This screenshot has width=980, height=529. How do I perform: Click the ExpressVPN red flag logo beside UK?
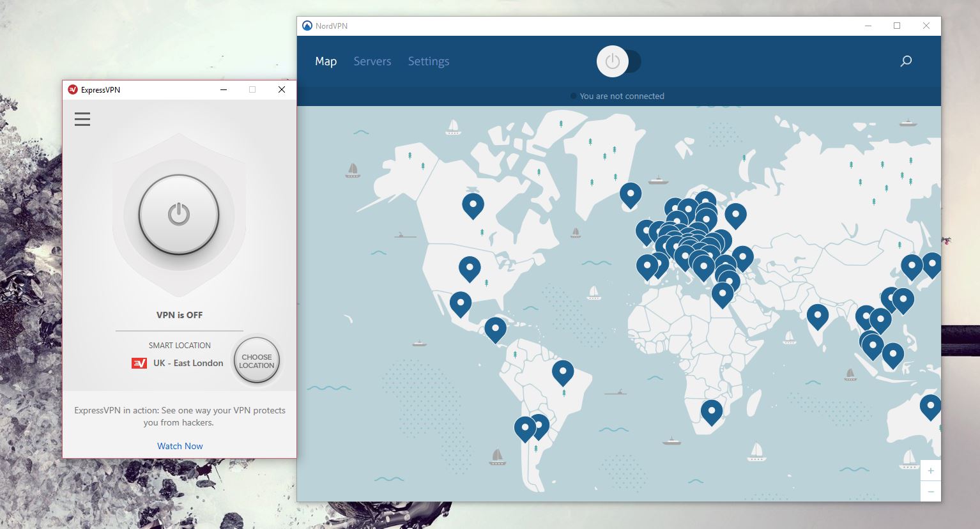click(139, 363)
